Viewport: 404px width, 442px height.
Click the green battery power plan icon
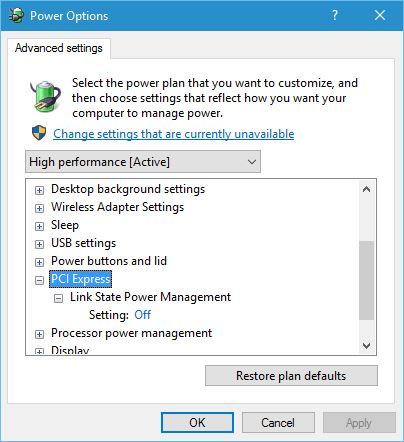(x=46, y=96)
